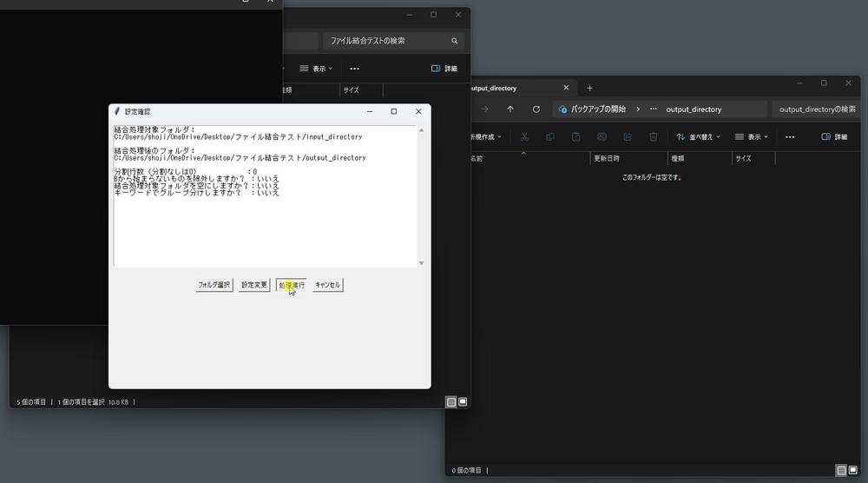Click the down scroll arrow in the 設定確認 text area
868x483 pixels.
click(x=421, y=263)
